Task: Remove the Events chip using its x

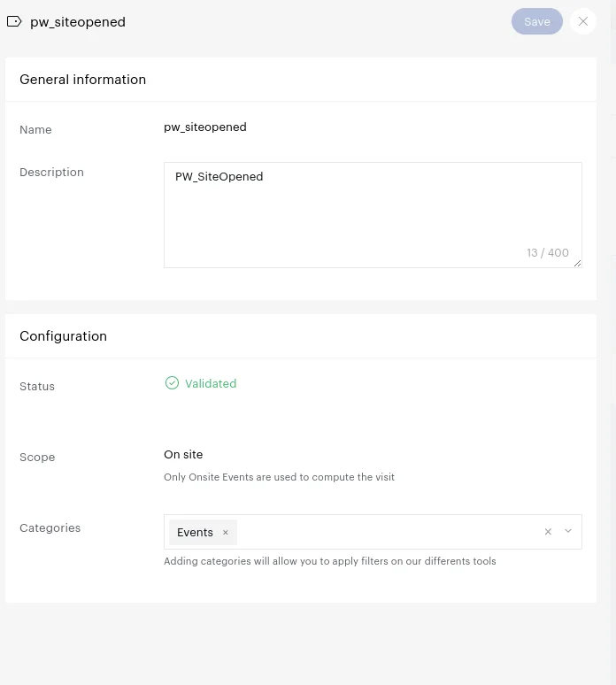Action: 226,532
